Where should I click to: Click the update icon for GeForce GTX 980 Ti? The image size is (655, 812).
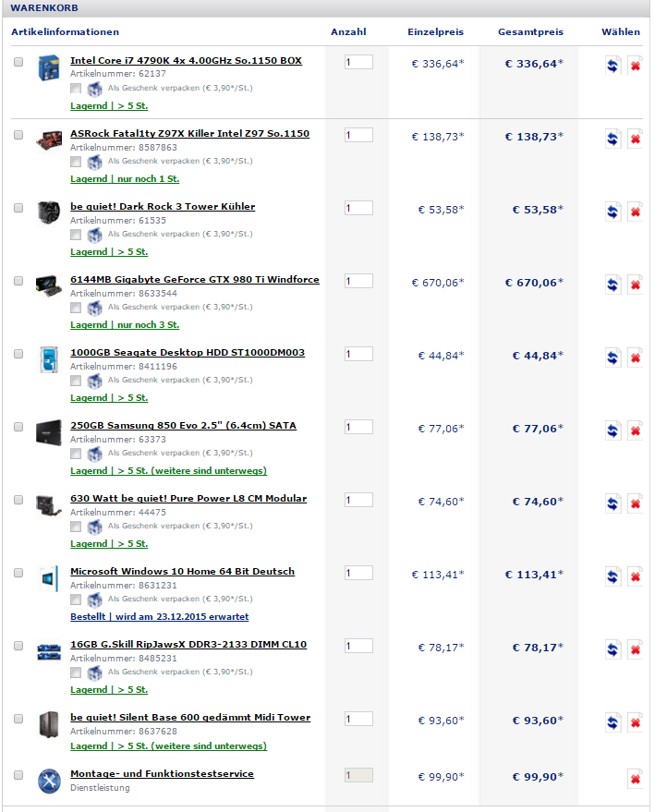613,285
